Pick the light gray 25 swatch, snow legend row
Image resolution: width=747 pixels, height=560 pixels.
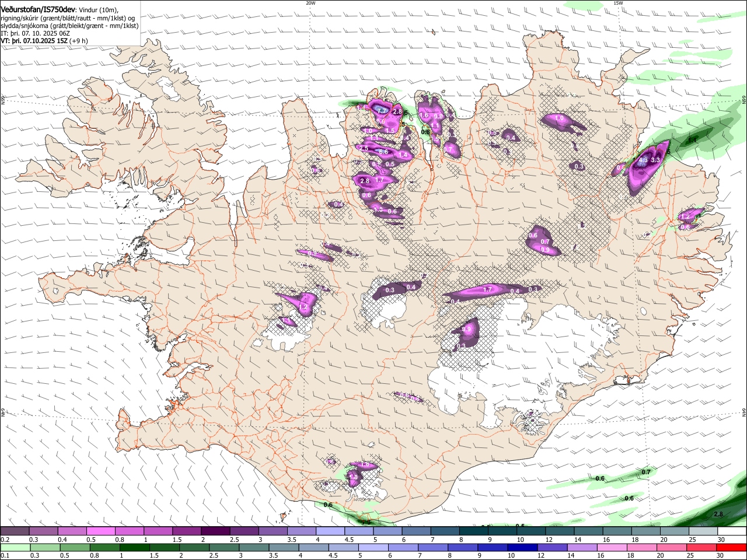703,531
